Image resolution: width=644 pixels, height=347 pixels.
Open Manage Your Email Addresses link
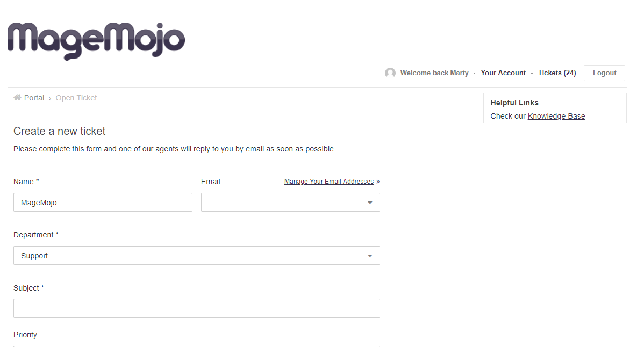329,182
